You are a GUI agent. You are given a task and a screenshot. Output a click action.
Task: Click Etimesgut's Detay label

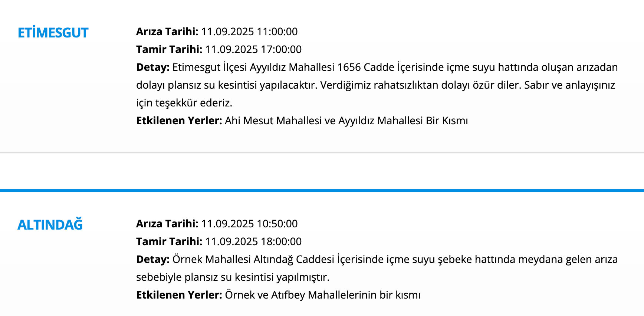tap(152, 67)
